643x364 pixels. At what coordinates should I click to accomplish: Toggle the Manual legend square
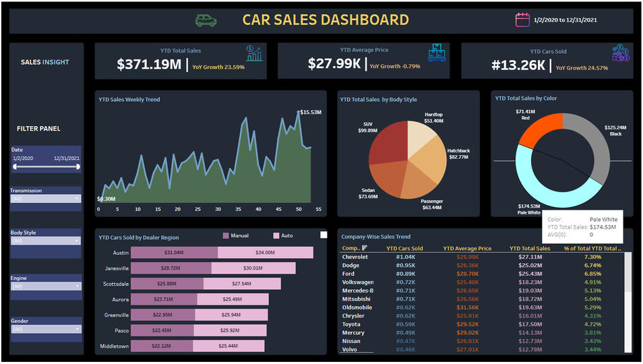(226, 236)
